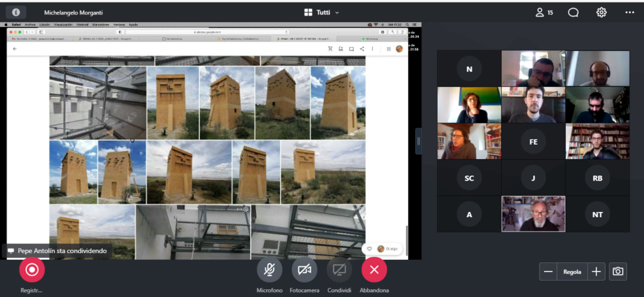The image size is (644, 297).
Task: Open the Marcadores menu in Safari
Action: coord(101,25)
